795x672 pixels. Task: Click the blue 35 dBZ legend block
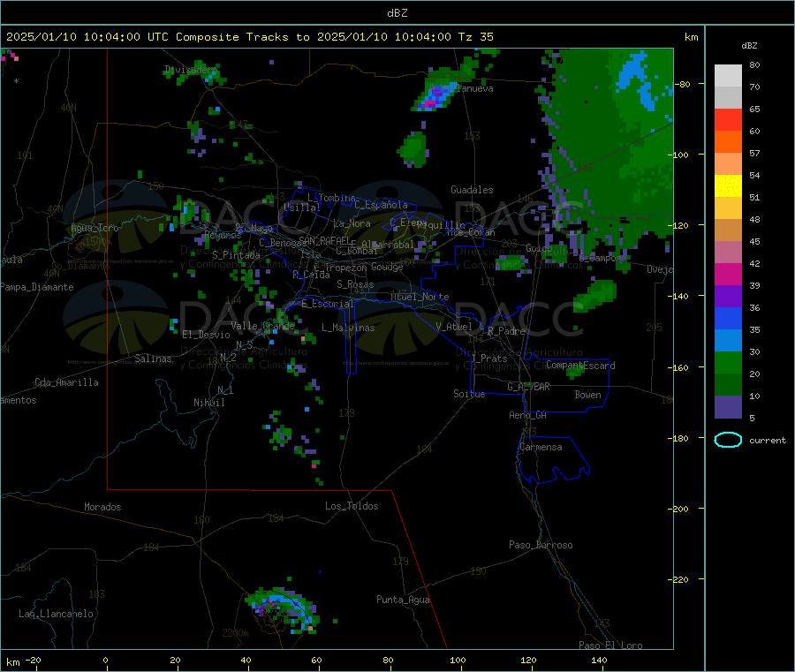click(x=728, y=318)
